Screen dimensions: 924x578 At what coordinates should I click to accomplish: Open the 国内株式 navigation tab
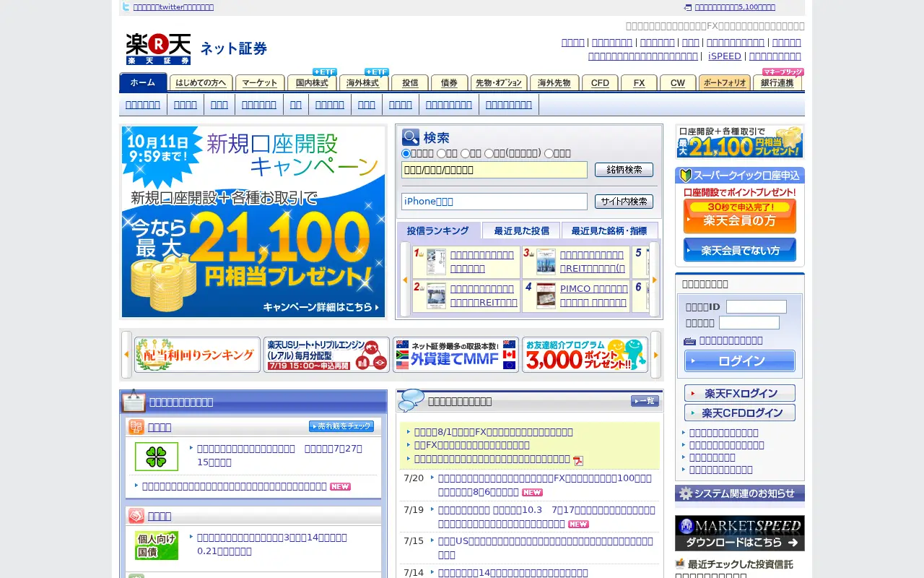(312, 82)
